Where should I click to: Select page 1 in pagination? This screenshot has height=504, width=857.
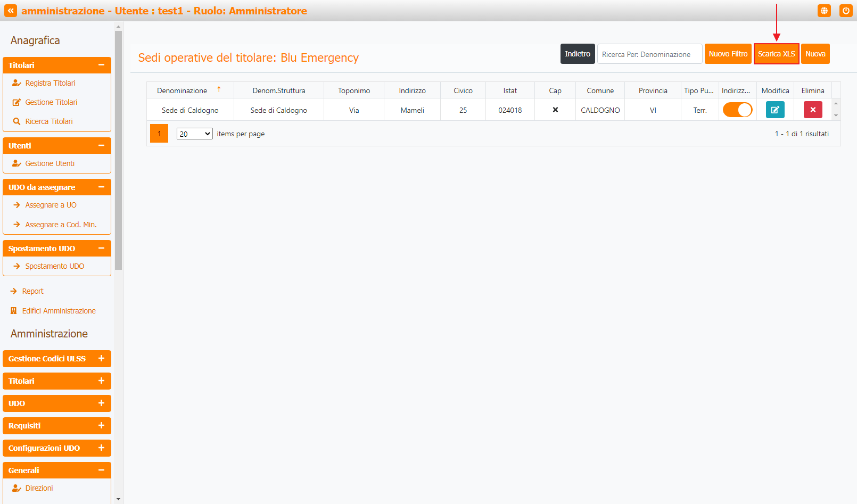[159, 134]
